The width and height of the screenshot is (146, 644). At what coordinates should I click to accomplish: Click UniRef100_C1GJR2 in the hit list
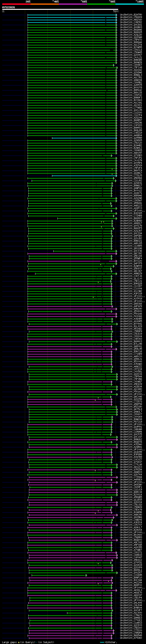(131, 180)
